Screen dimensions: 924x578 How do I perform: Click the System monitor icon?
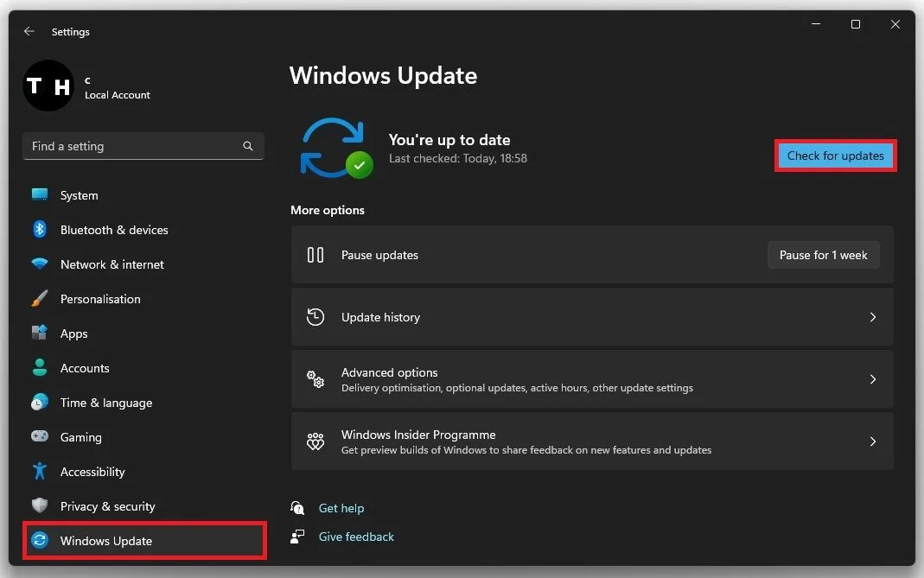40,194
